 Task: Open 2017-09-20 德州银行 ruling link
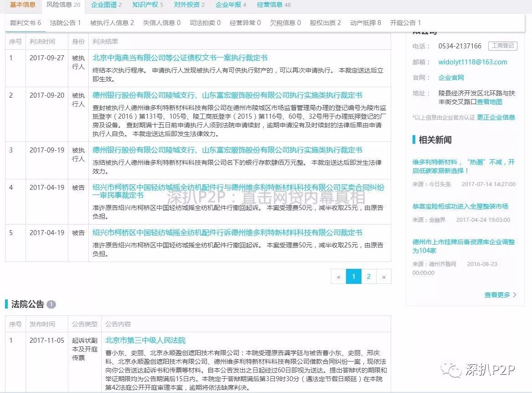[227, 95]
